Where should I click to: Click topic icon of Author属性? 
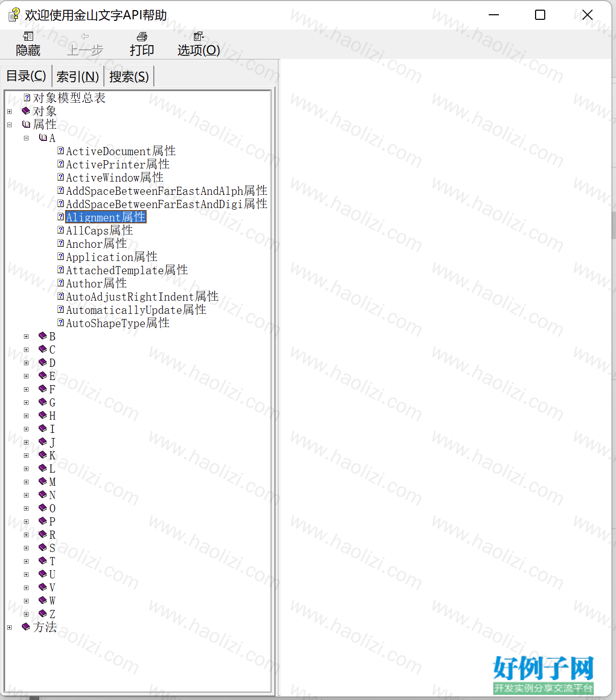click(61, 283)
